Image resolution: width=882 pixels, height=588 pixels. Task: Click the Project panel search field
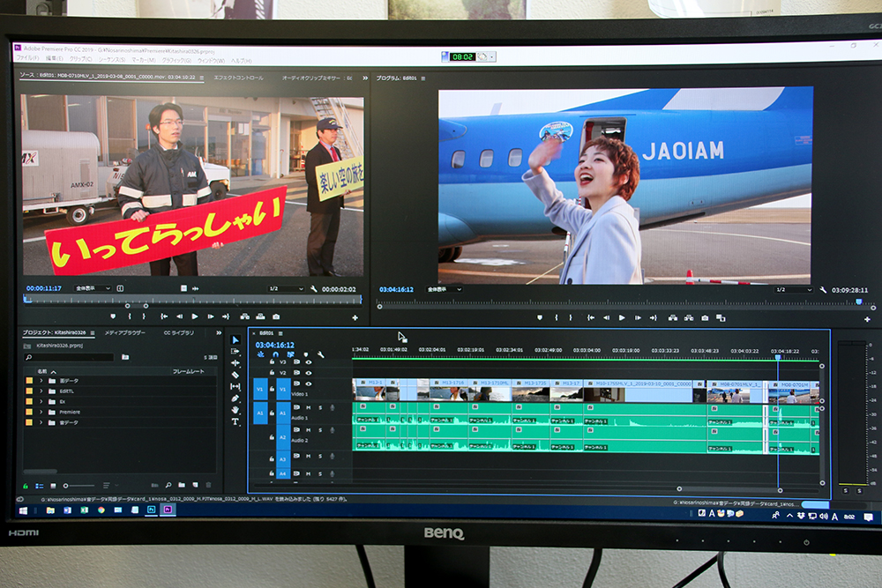coord(69,358)
